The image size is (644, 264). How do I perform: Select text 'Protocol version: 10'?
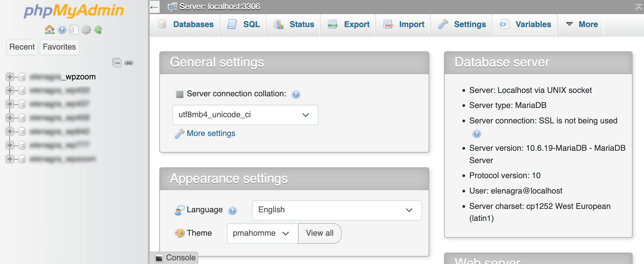[x=505, y=175]
